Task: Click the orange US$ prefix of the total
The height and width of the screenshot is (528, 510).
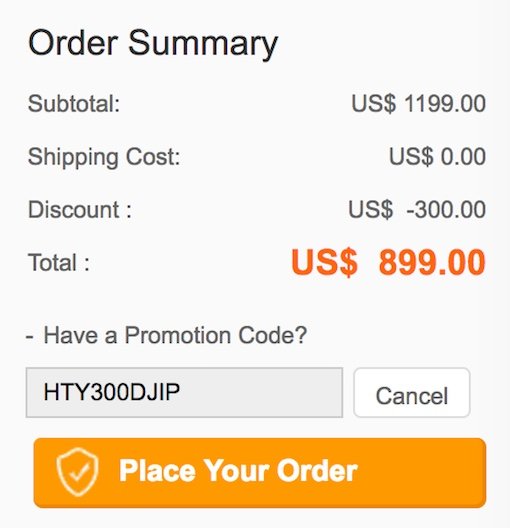Action: click(324, 262)
